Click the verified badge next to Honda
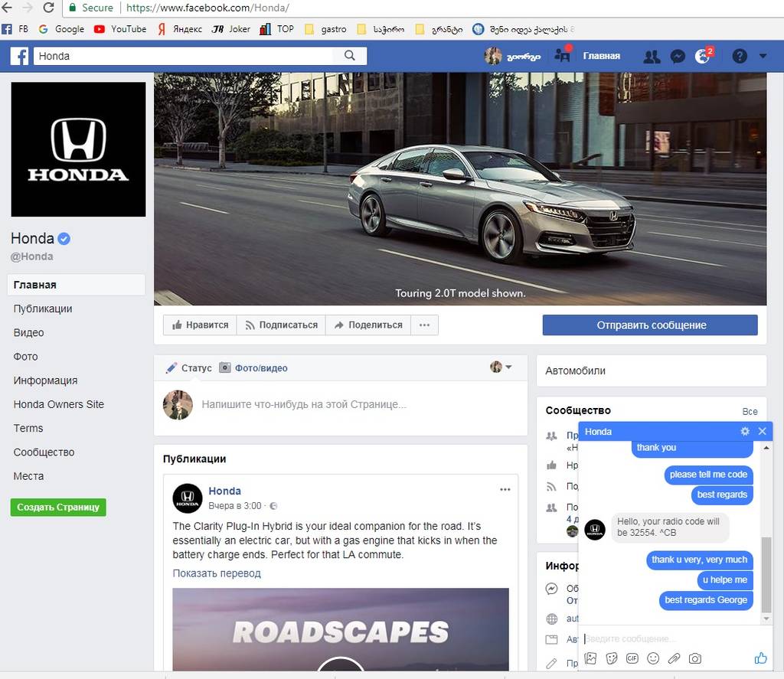The image size is (784, 679). [64, 239]
